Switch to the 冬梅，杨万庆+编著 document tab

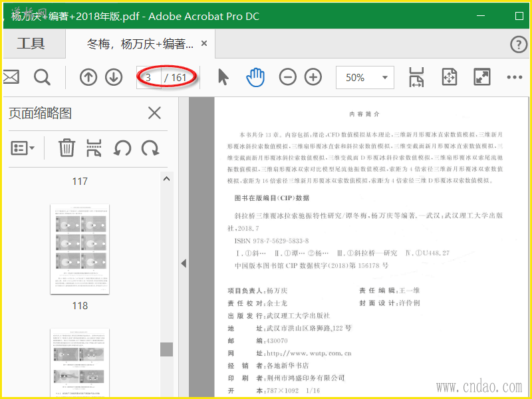140,44
